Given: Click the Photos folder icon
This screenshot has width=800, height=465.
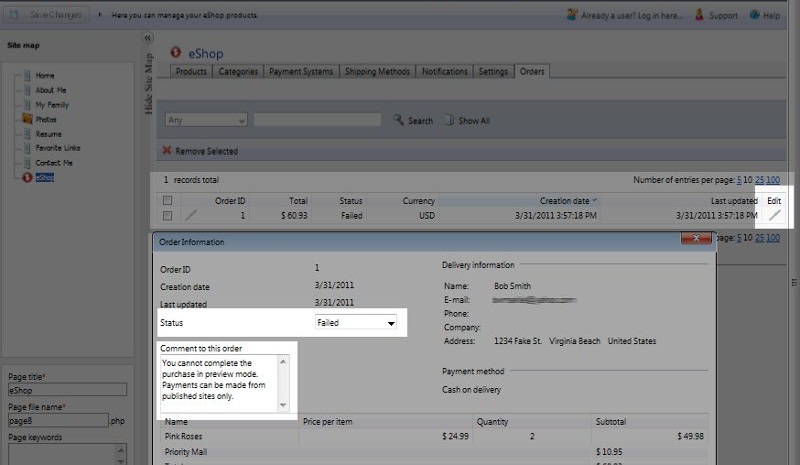Looking at the screenshot, I should [27, 119].
